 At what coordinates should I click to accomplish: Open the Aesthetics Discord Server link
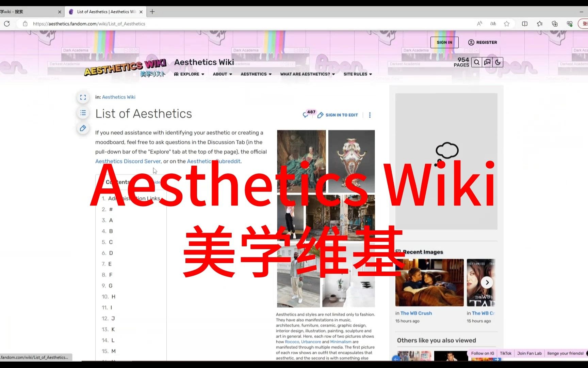tap(128, 161)
